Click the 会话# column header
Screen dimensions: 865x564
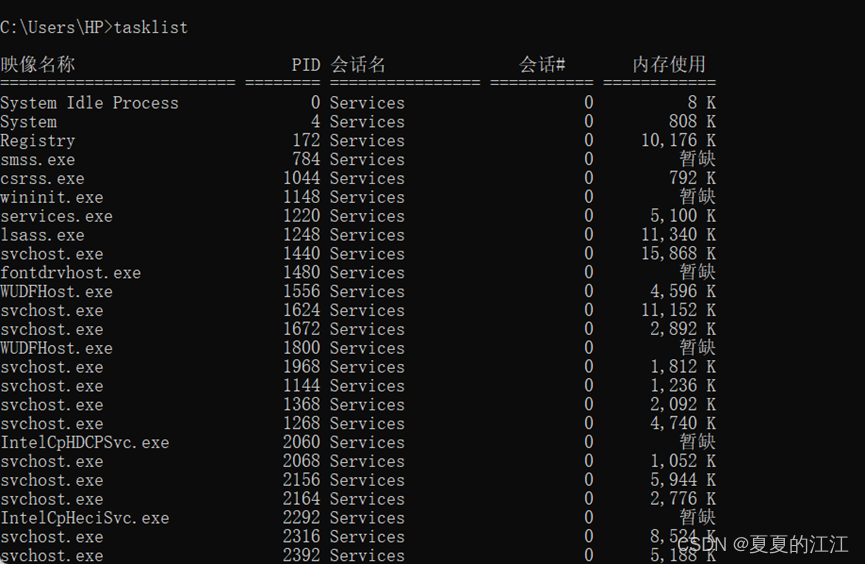pos(543,65)
